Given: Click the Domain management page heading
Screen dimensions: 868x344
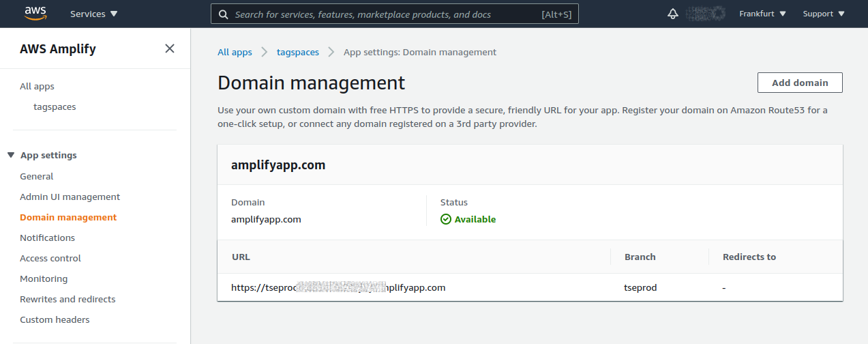Looking at the screenshot, I should click(x=311, y=83).
